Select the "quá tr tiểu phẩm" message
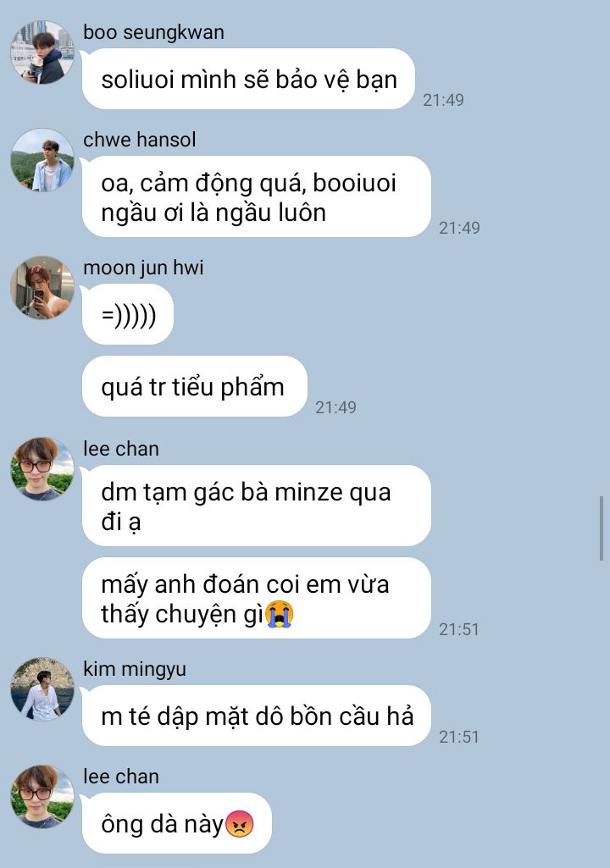This screenshot has width=610, height=868. (195, 386)
